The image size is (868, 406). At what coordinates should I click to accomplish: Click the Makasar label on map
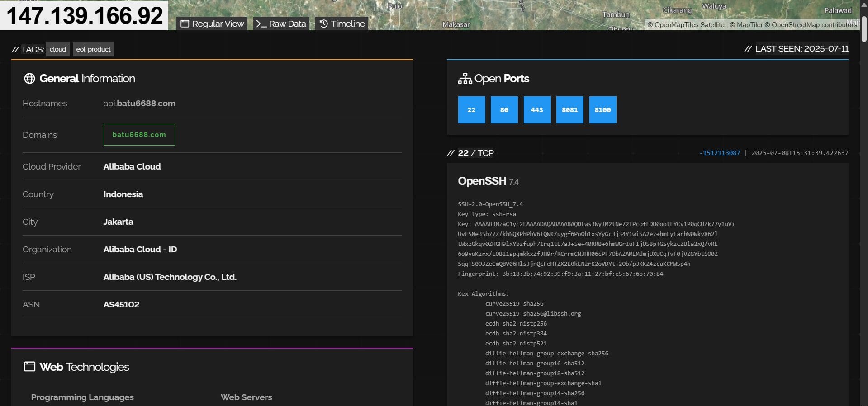pos(456,24)
